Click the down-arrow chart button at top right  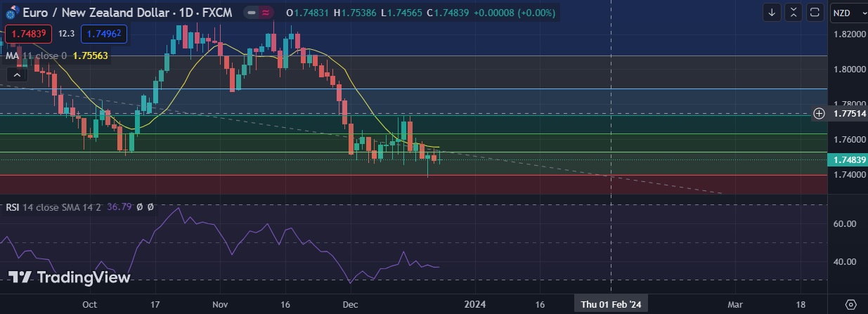(x=772, y=13)
